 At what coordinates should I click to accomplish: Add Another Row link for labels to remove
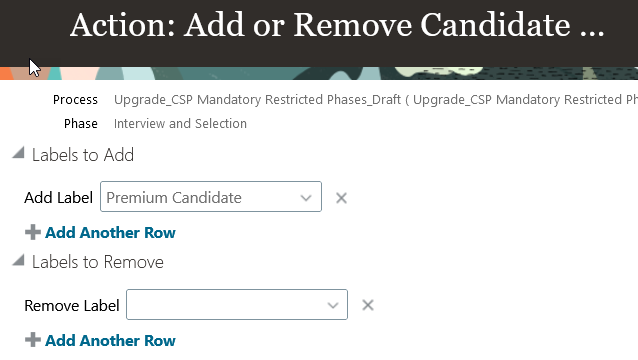click(110, 340)
